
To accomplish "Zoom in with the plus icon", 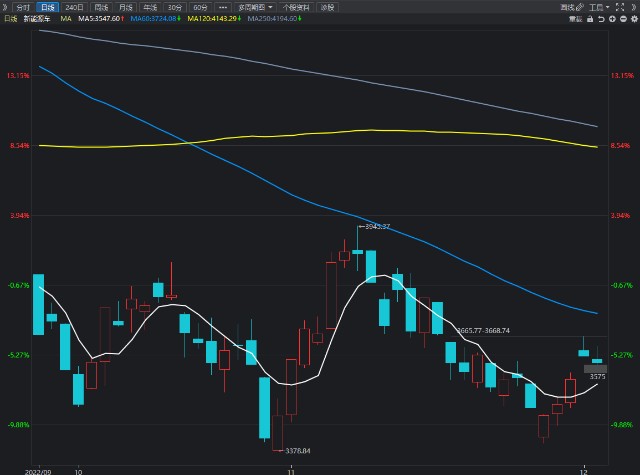I will pyautogui.click(x=612, y=19).
